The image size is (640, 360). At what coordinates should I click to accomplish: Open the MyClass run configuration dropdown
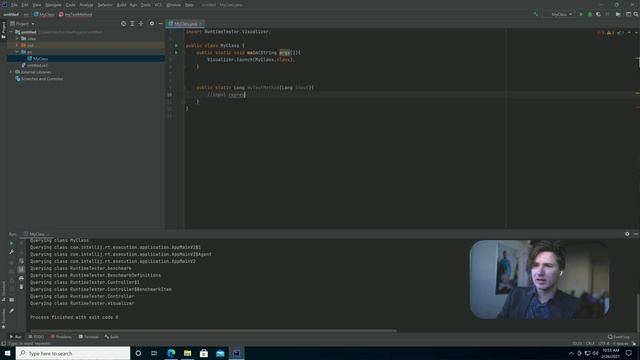tap(560, 14)
